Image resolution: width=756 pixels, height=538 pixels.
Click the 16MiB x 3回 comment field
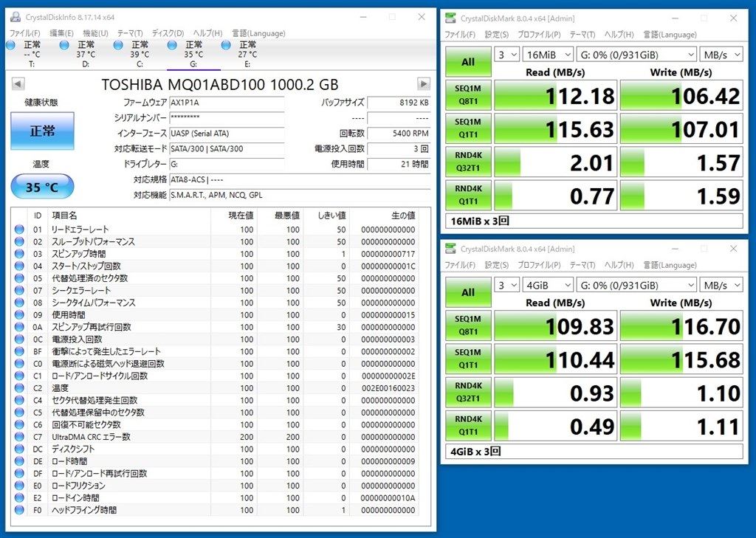[x=594, y=221]
